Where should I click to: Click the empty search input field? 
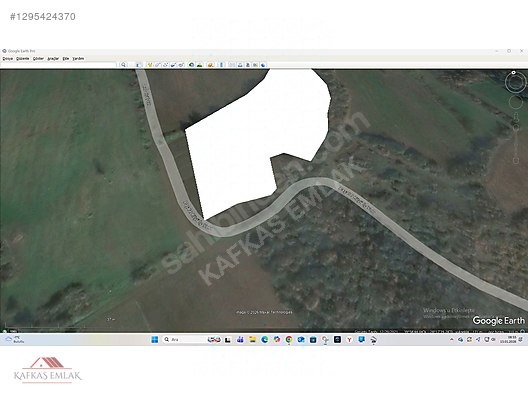click(x=59, y=65)
